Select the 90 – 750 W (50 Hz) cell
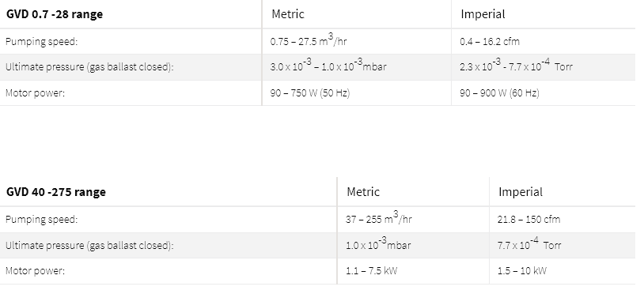The height and width of the screenshot is (294, 644). coord(310,92)
